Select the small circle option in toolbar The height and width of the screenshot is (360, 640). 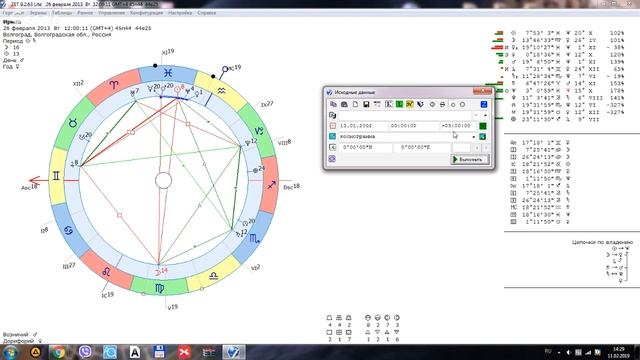[453, 105]
